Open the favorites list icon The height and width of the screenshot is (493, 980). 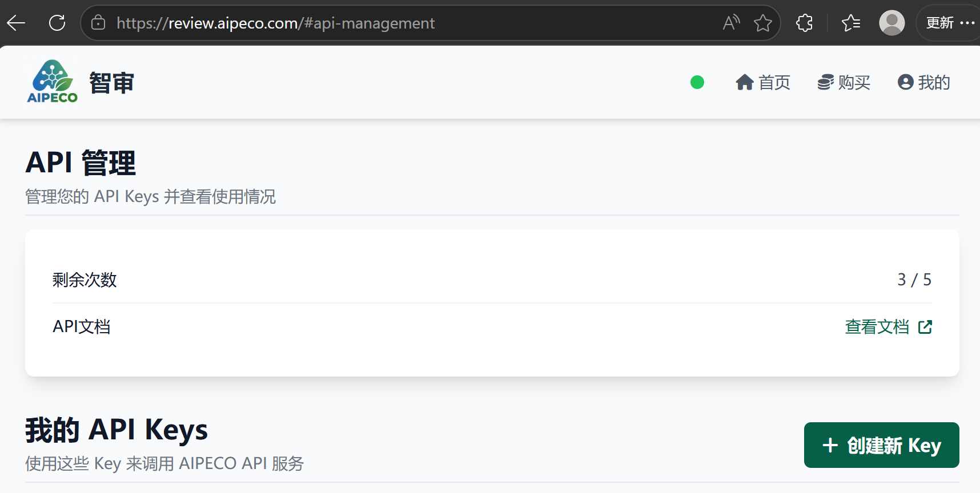(x=851, y=23)
